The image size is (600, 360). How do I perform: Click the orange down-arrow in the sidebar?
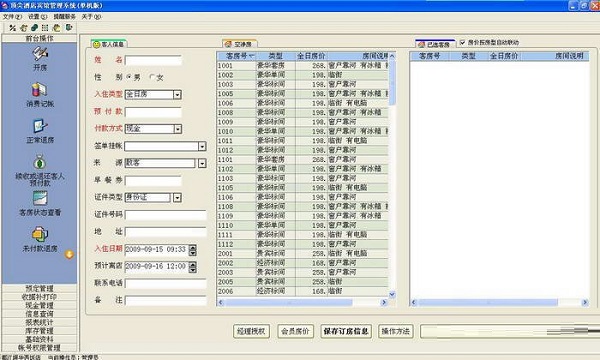(x=69, y=254)
